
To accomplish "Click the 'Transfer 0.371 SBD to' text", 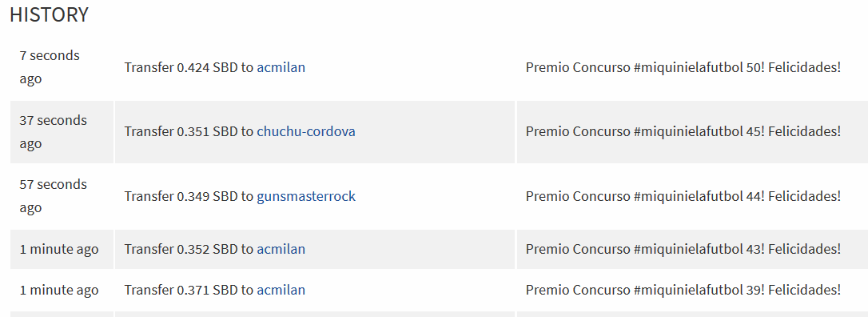I will click(x=189, y=291).
